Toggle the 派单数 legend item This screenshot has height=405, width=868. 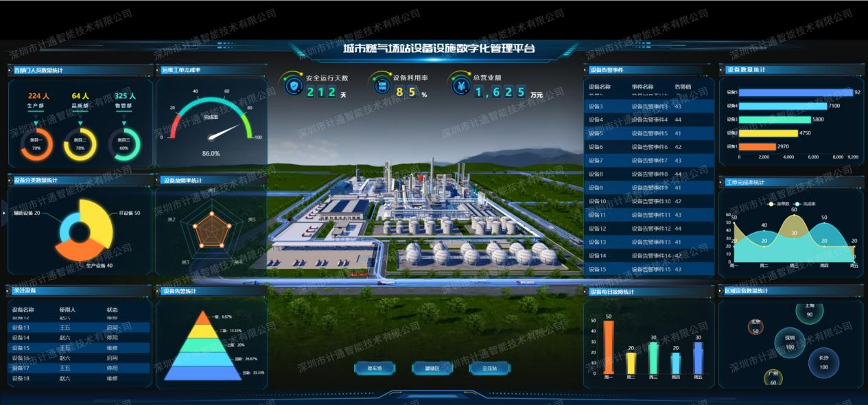click(779, 204)
